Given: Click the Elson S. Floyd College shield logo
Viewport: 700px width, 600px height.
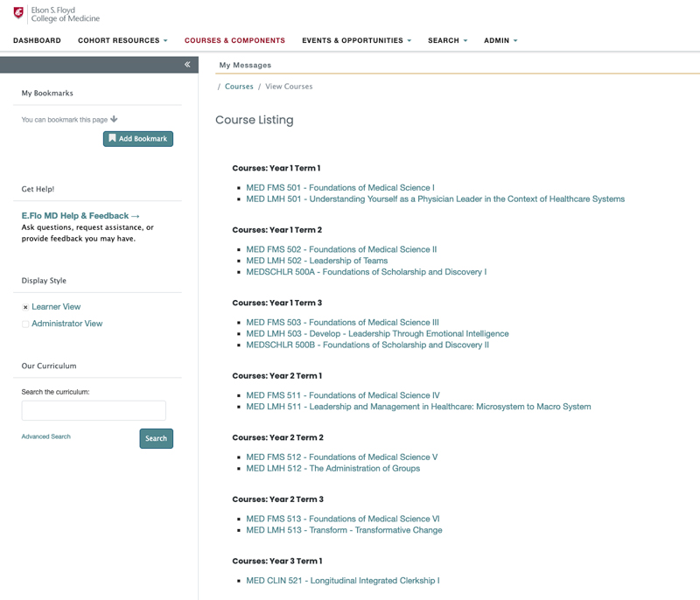Looking at the screenshot, I should 18,13.
